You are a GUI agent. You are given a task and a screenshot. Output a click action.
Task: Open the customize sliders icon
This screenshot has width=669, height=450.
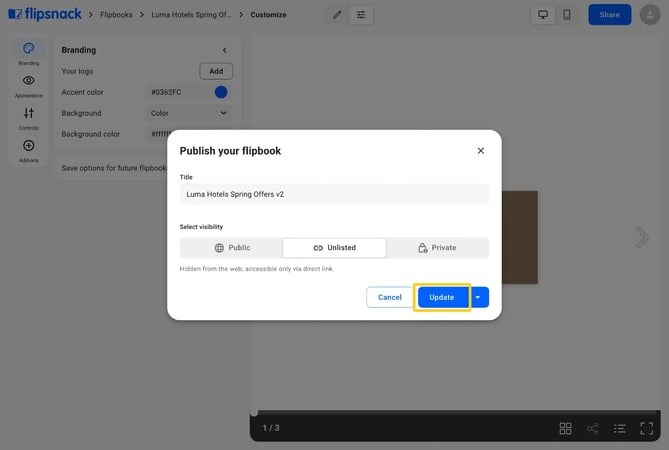coord(361,15)
